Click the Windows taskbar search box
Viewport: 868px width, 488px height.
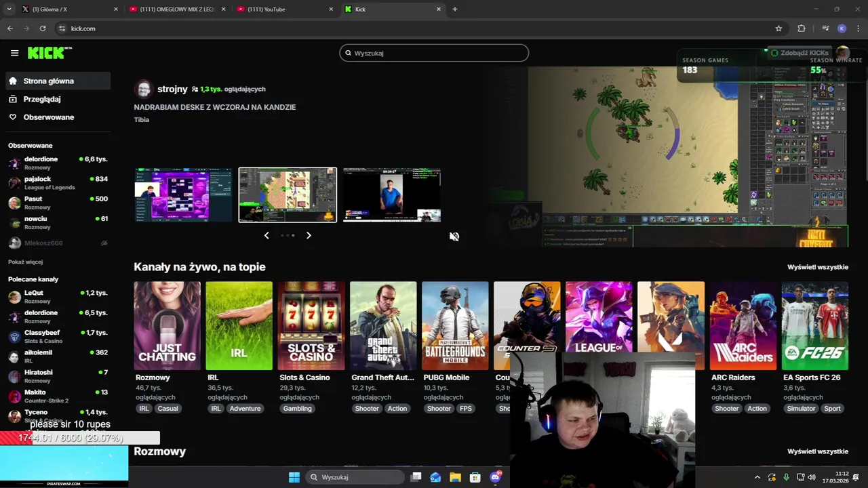355,477
